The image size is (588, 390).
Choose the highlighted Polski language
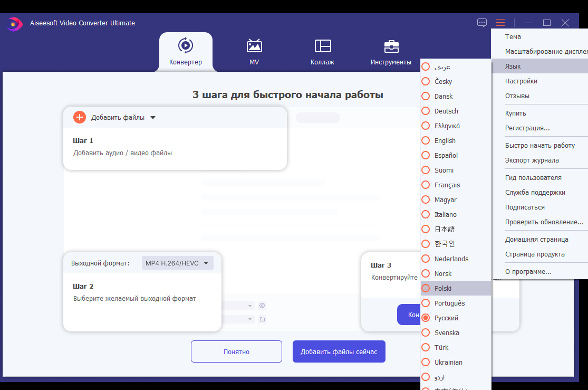point(456,288)
